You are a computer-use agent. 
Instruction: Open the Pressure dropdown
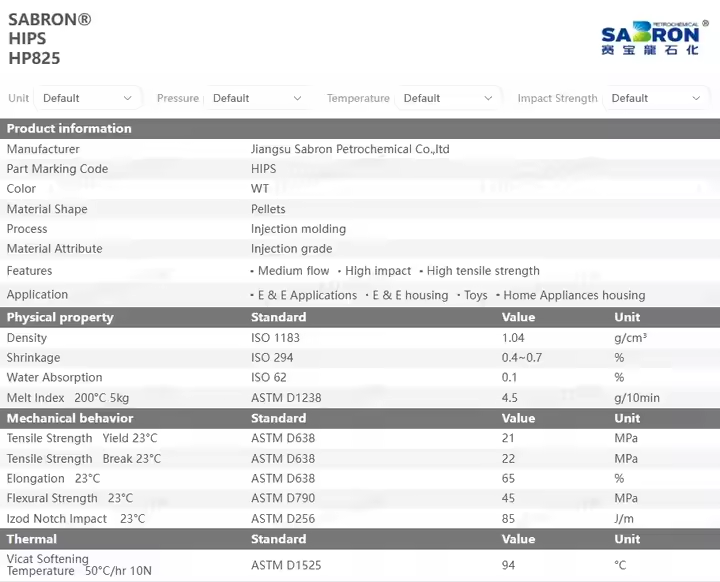pyautogui.click(x=257, y=98)
